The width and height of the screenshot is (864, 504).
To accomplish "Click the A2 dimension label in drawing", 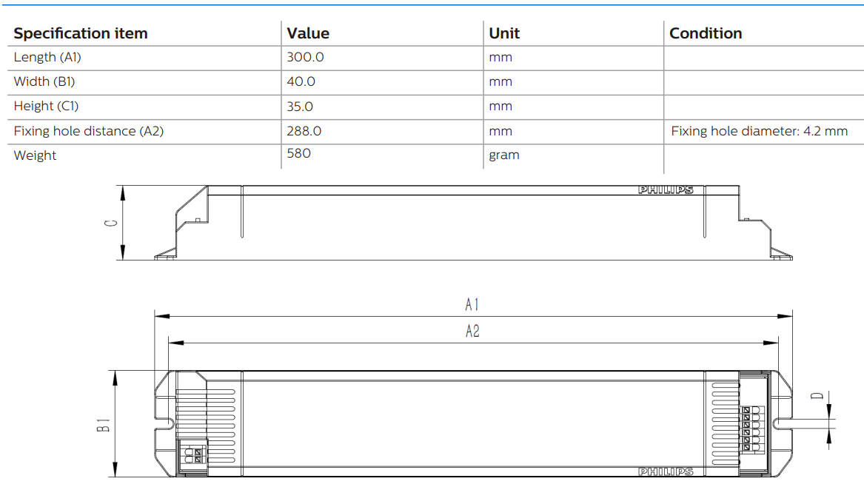I will pos(473,331).
